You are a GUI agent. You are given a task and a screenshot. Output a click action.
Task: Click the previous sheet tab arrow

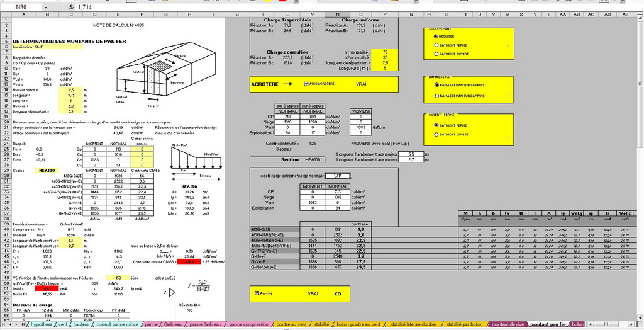[11, 325]
